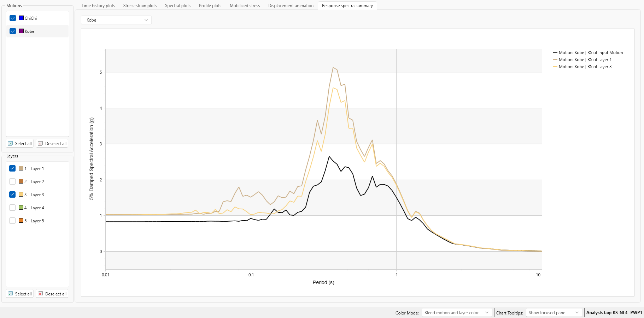Click the RS of Input Motion legend entry
Viewport: 644px width, 318px height.
pos(588,53)
